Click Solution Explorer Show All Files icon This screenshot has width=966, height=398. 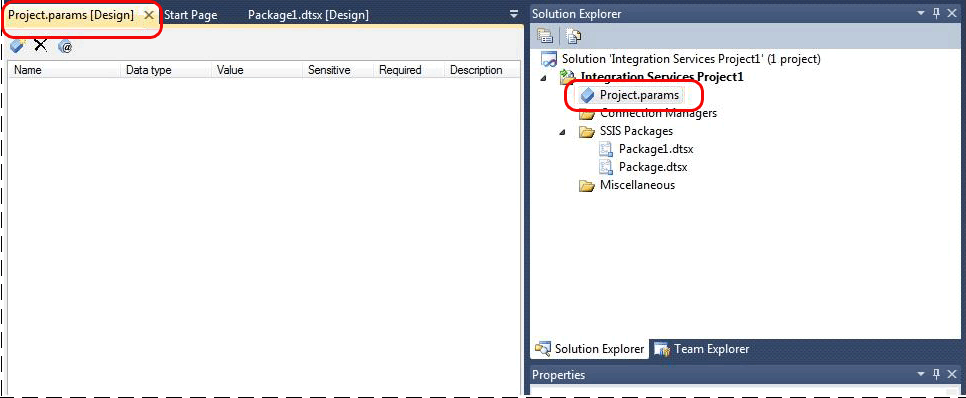point(574,36)
